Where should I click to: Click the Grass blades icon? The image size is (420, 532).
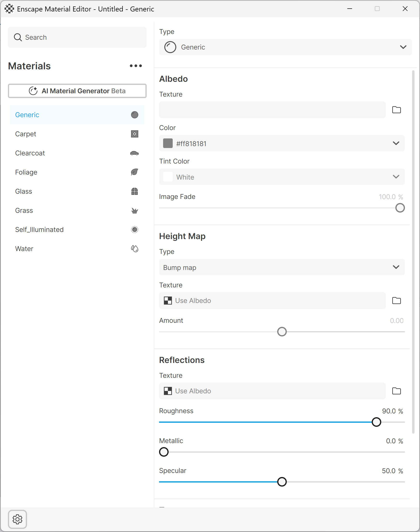point(134,211)
